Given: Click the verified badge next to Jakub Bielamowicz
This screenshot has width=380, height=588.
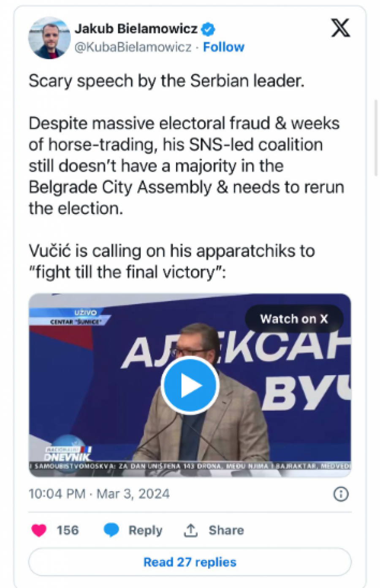Looking at the screenshot, I should (207, 28).
